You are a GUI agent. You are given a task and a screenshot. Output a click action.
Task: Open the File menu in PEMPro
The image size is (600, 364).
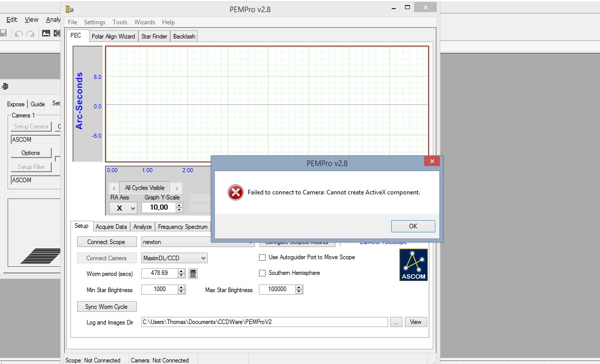click(72, 22)
